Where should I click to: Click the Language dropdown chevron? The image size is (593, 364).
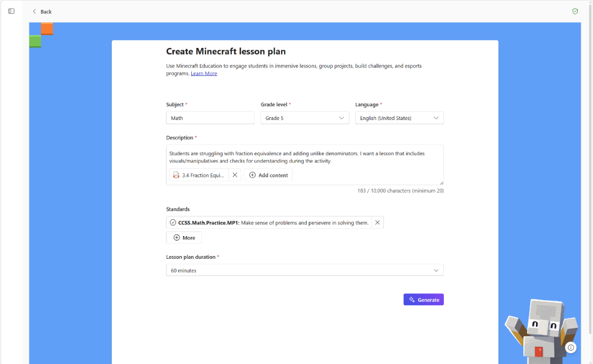(436, 118)
